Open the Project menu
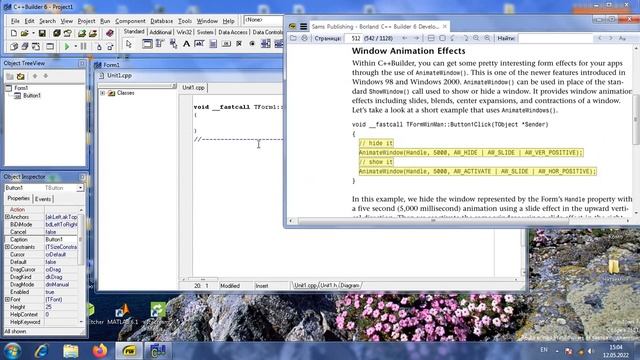 coord(86,21)
